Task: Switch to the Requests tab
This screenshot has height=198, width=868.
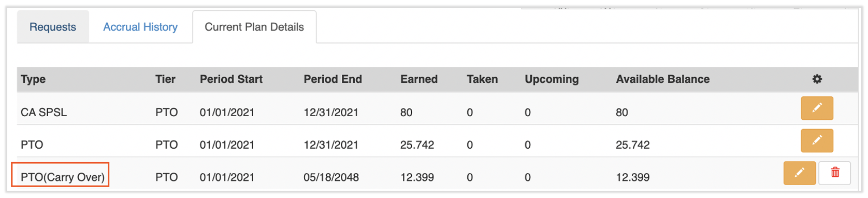Action: [53, 27]
